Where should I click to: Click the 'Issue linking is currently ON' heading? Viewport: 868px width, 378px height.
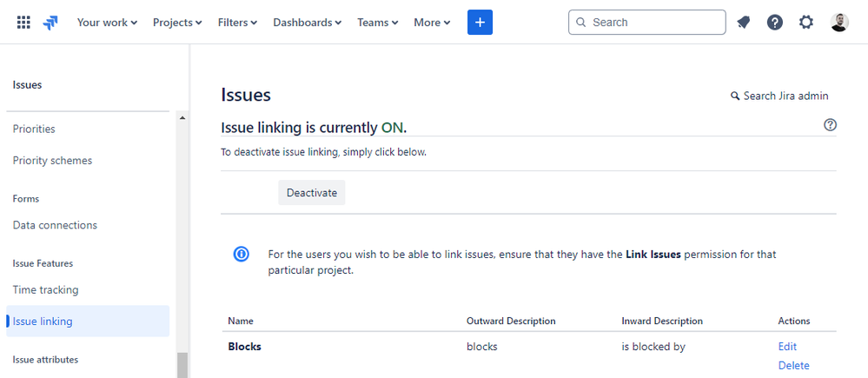pyautogui.click(x=314, y=128)
